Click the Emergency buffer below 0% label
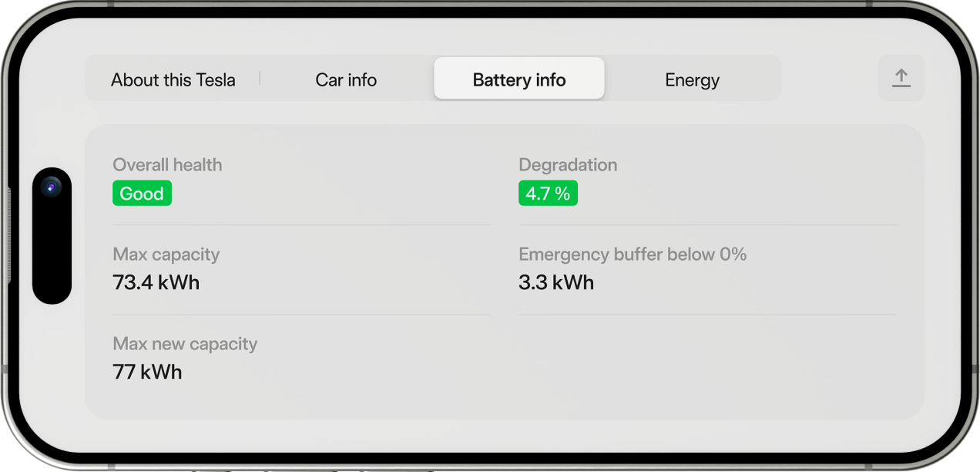The height and width of the screenshot is (472, 980). [x=633, y=255]
